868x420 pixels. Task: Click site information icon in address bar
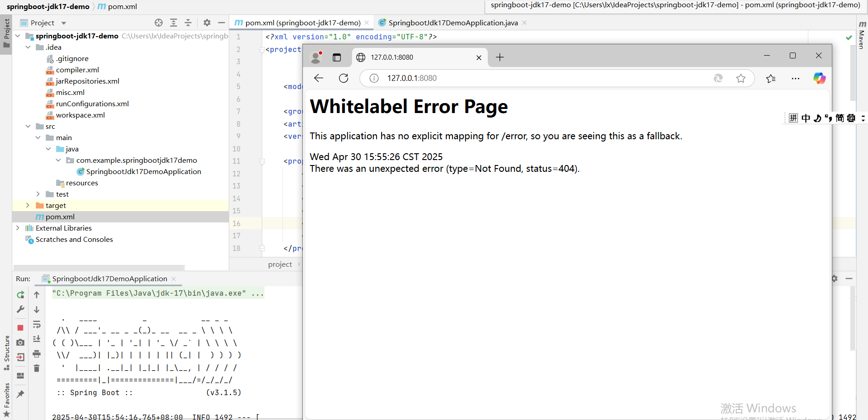pos(374,78)
